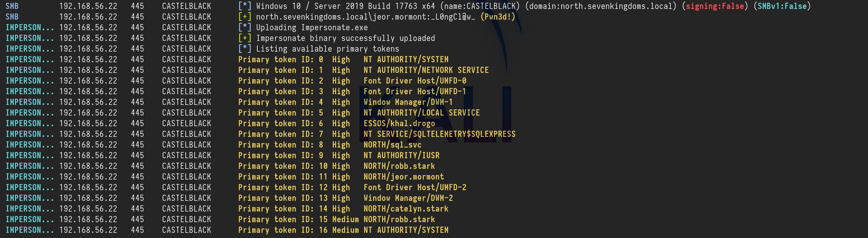
Task: Click the Font Driver Host/UMFD-0 entry
Action: tap(415, 81)
